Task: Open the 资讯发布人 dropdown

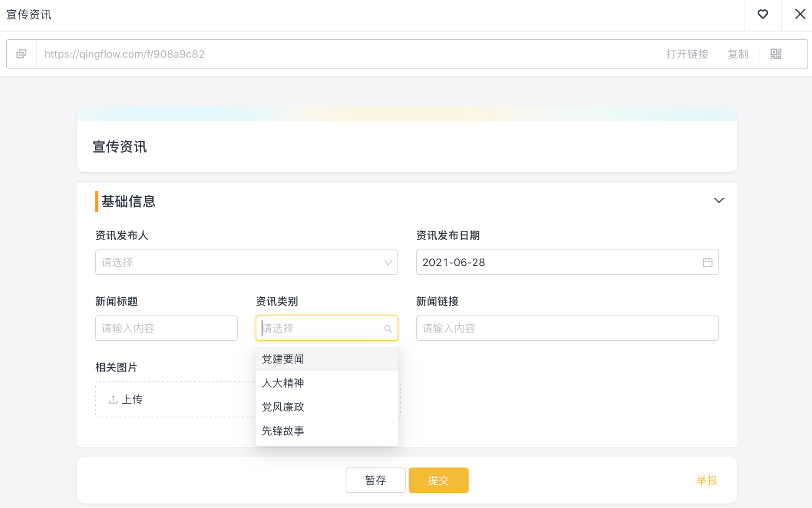Action: tap(246, 262)
